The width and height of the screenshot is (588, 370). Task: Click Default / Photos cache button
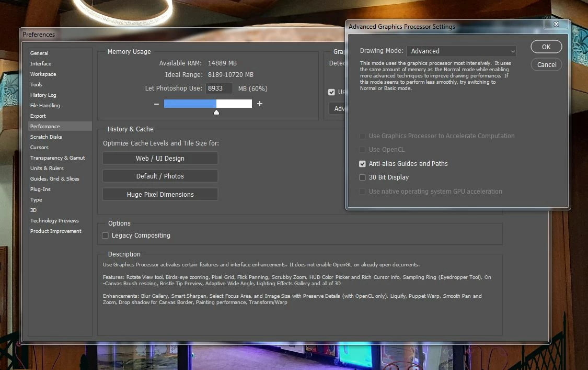pyautogui.click(x=160, y=176)
